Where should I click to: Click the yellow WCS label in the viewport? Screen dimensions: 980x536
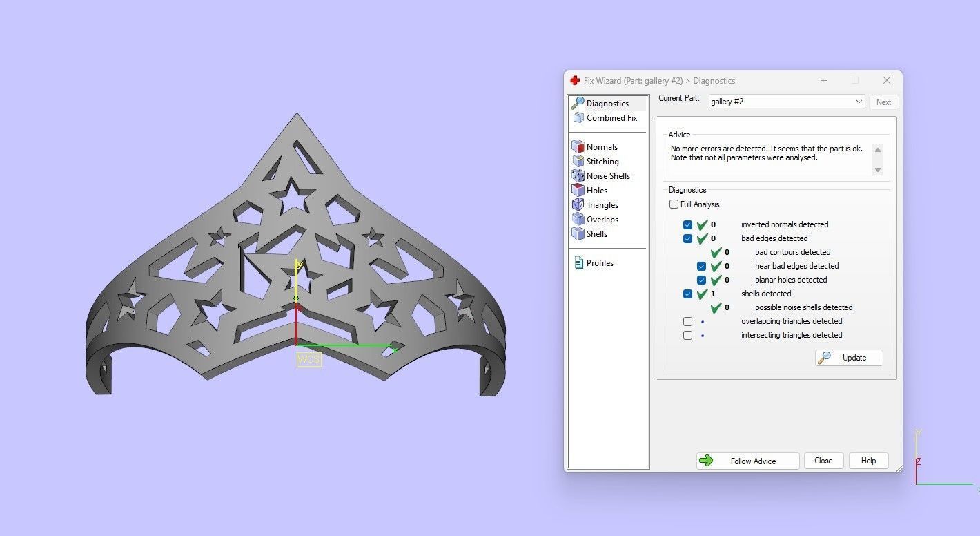click(x=308, y=359)
